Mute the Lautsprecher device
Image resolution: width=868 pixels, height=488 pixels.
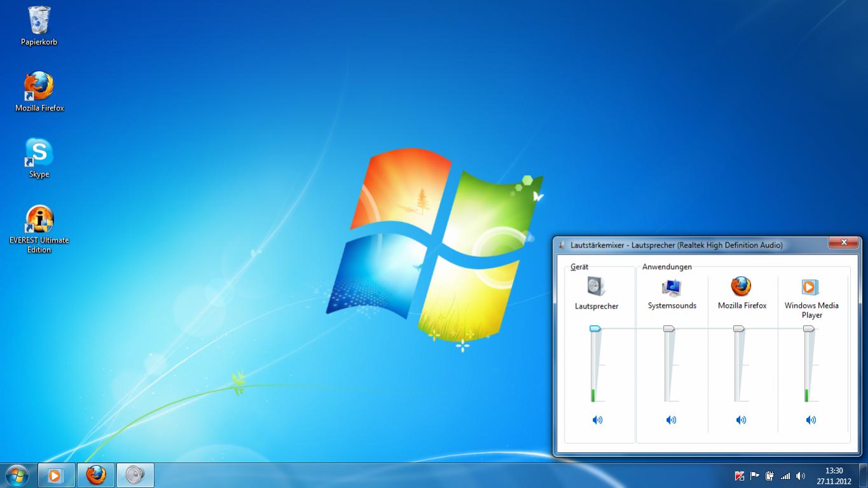click(x=597, y=420)
